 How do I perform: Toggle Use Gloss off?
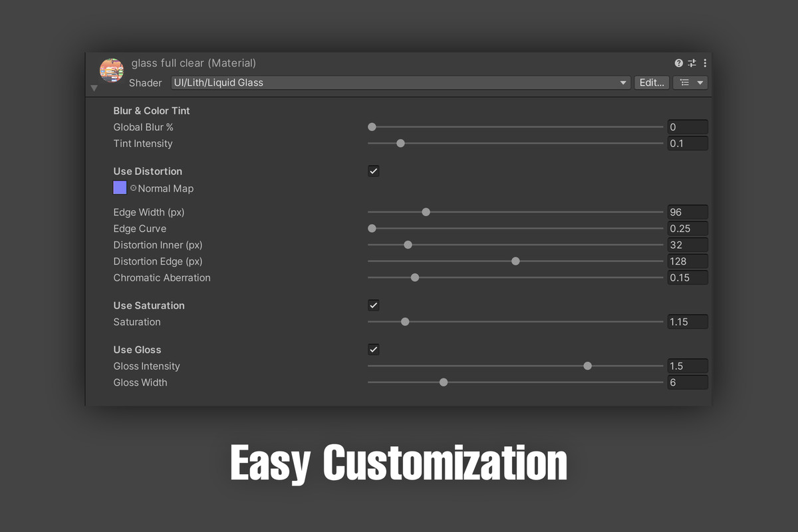[x=373, y=349]
